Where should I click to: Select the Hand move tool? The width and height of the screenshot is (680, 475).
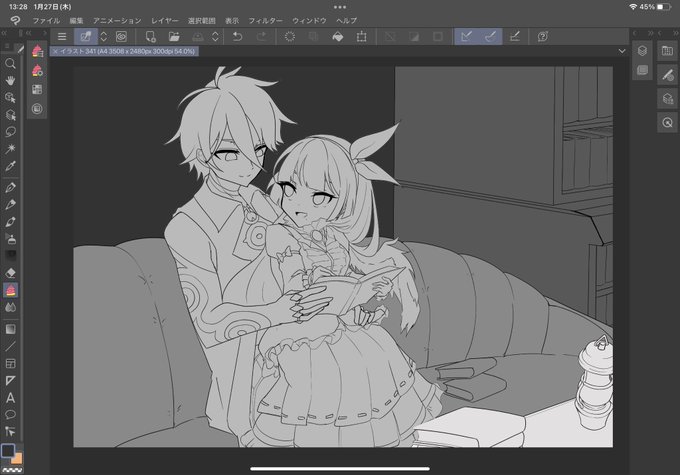pos(10,81)
